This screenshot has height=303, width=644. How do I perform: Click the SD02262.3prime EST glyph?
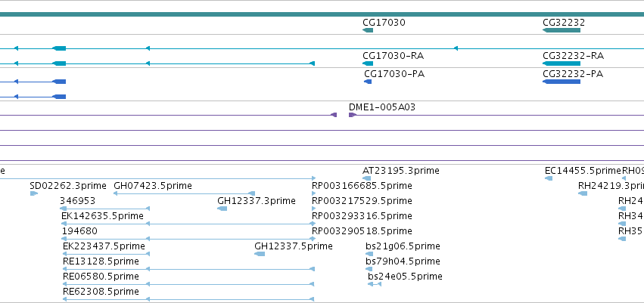coord(34,193)
